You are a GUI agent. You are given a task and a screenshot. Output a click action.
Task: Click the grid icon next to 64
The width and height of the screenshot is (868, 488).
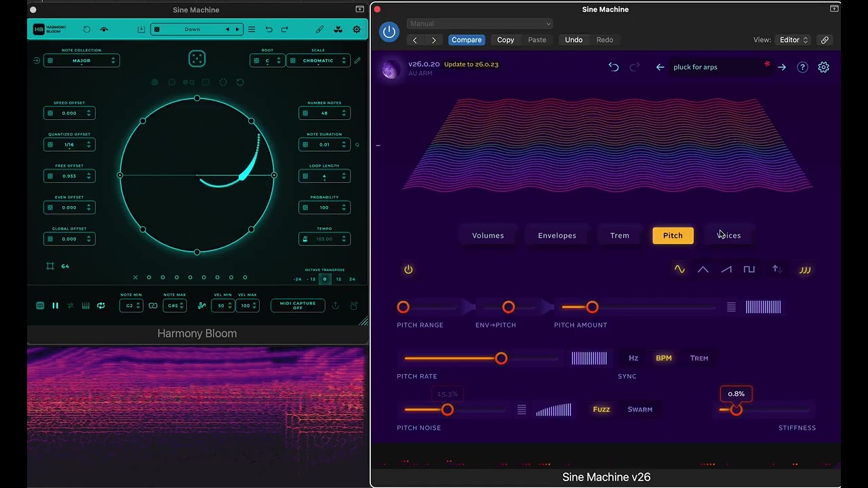coord(50,266)
